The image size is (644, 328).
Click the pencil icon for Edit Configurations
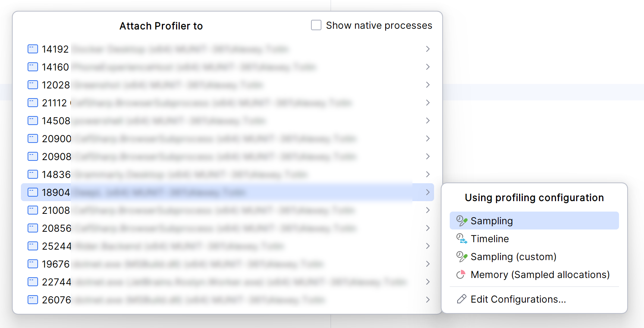pos(462,299)
